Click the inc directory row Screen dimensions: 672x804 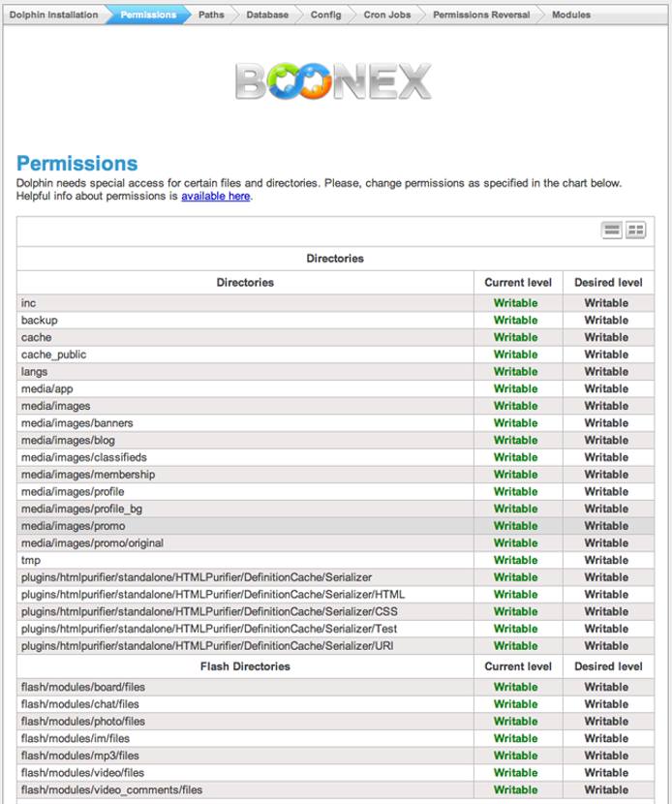coord(29,303)
